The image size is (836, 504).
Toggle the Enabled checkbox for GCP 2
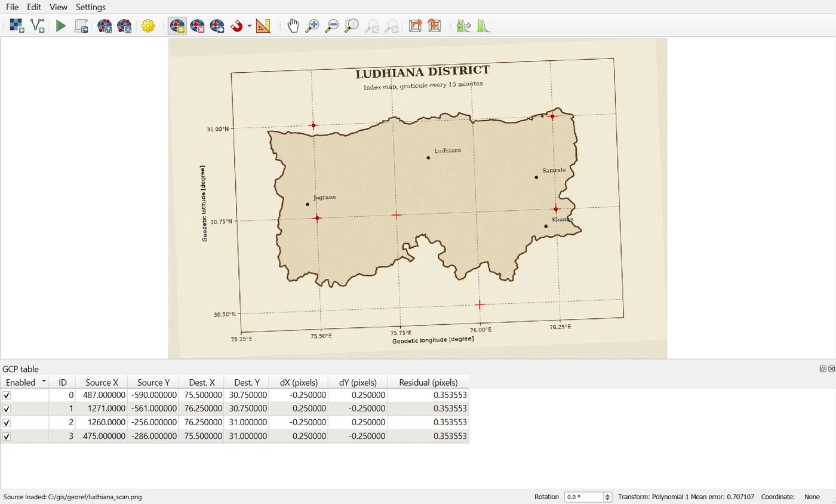7,423
